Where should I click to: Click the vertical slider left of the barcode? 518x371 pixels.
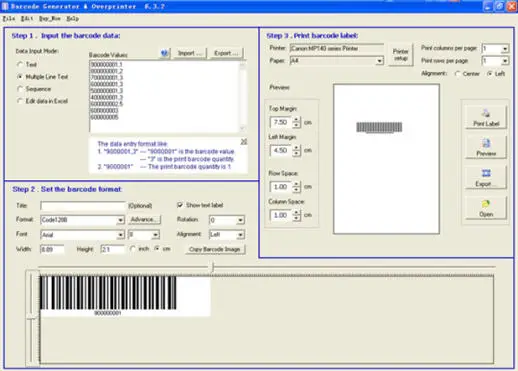click(x=32, y=318)
